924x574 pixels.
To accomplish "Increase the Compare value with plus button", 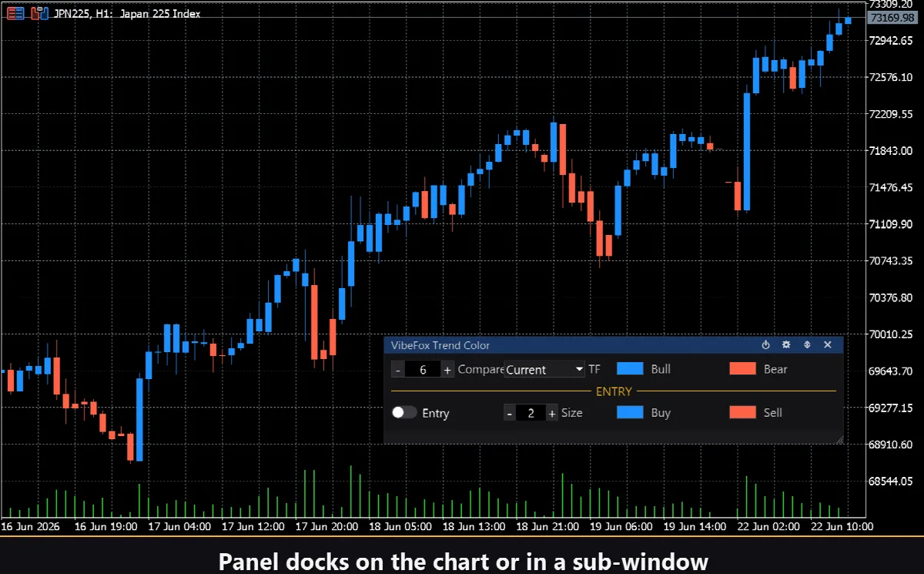I will 448,370.
